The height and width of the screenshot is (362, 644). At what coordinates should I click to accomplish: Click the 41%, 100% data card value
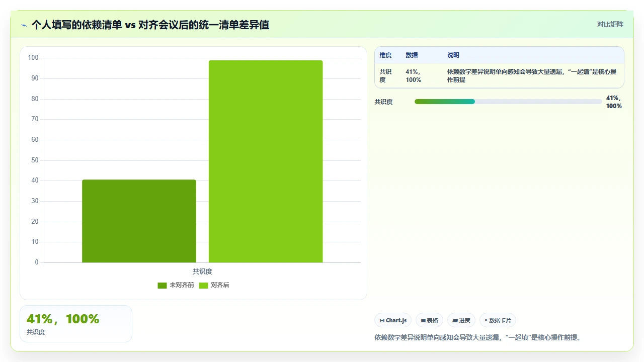coord(63,319)
